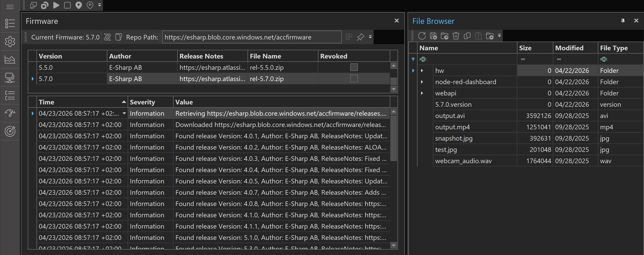Viewport: 644px width, 255px height.
Task: Expand the webapi folder tree node
Action: click(x=422, y=93)
